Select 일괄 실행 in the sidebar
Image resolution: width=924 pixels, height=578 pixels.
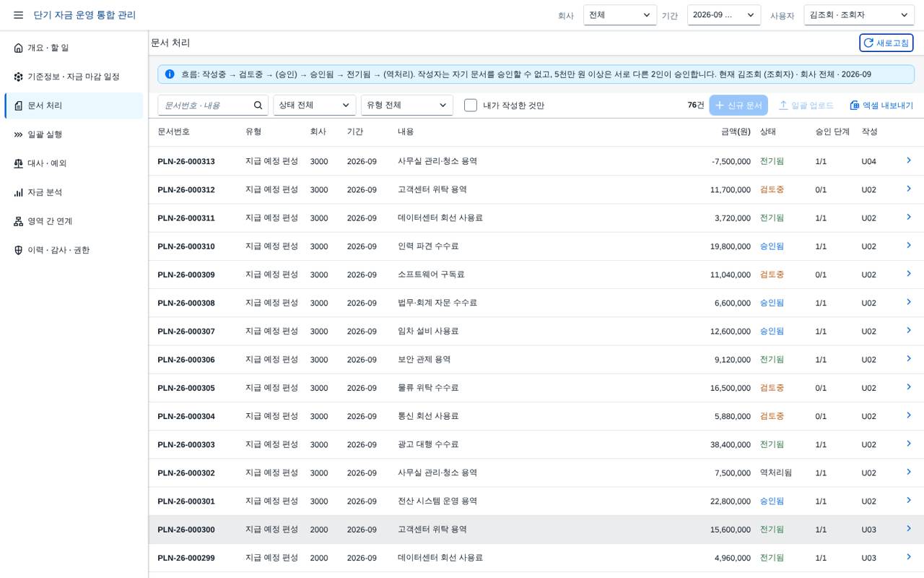pos(74,134)
